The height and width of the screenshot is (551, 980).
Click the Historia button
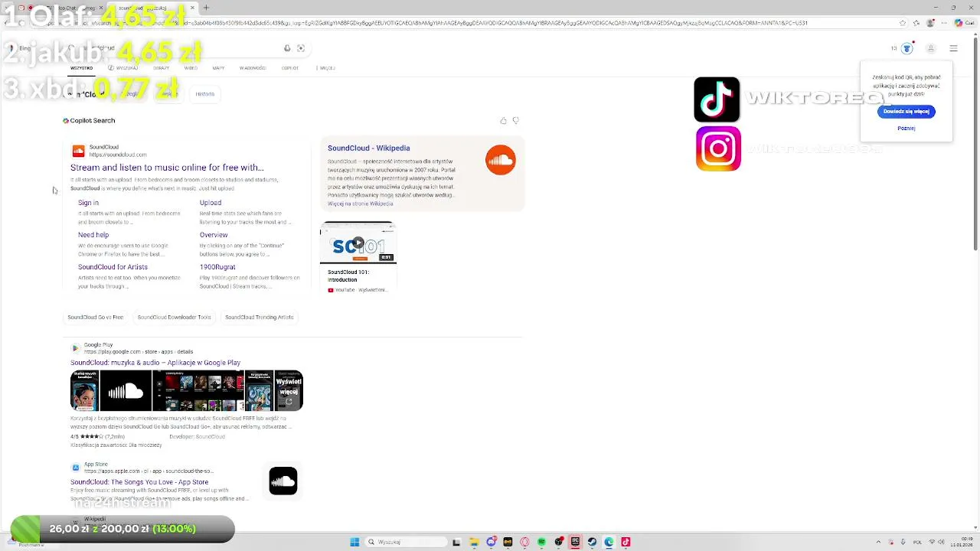204,94
